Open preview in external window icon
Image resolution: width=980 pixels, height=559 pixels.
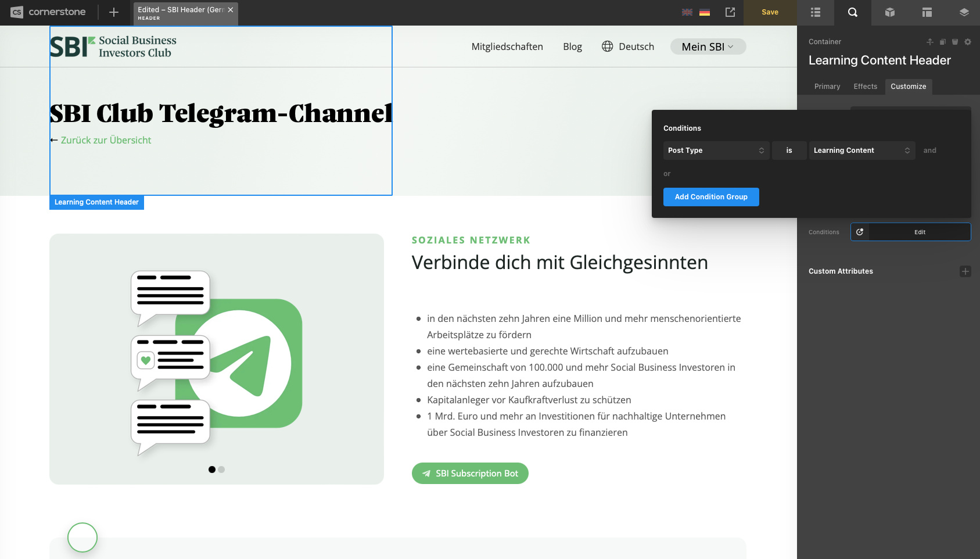(x=730, y=12)
